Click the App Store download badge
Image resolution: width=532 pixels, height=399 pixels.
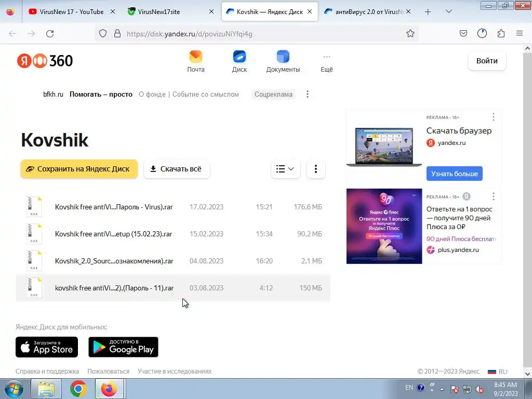(x=47, y=347)
